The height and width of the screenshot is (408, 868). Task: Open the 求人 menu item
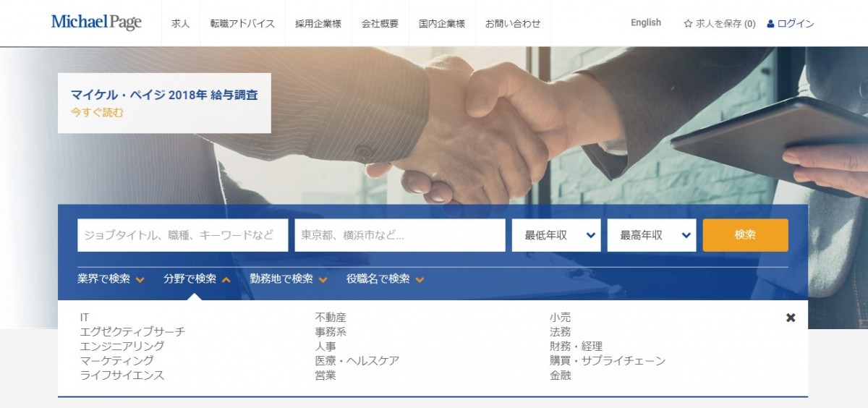coord(180,23)
